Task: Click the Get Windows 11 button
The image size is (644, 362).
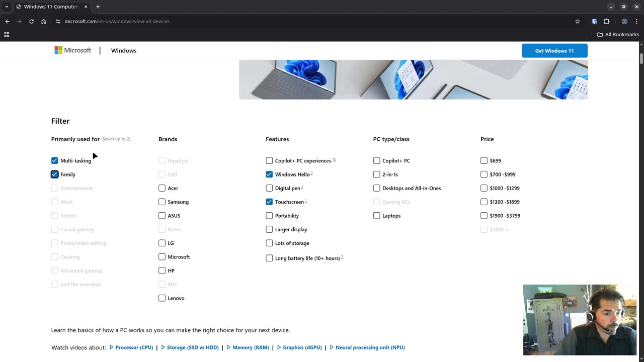Action: 554,51
